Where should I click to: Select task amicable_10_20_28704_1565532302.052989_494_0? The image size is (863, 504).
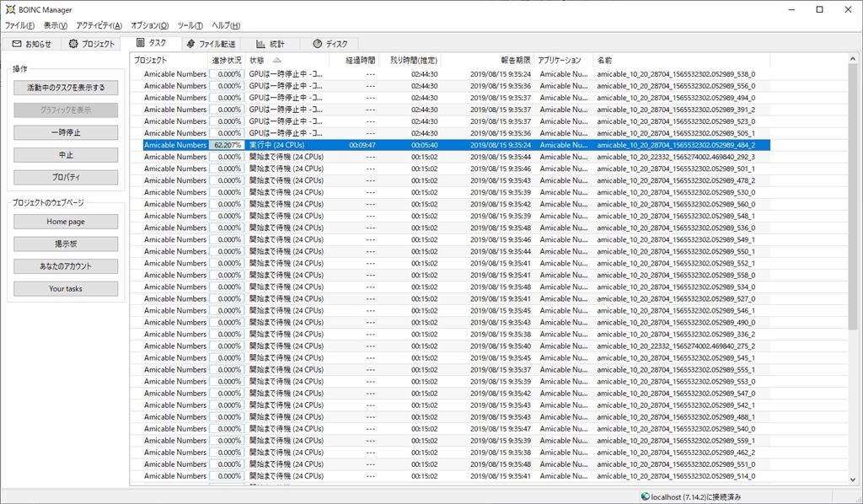450,98
